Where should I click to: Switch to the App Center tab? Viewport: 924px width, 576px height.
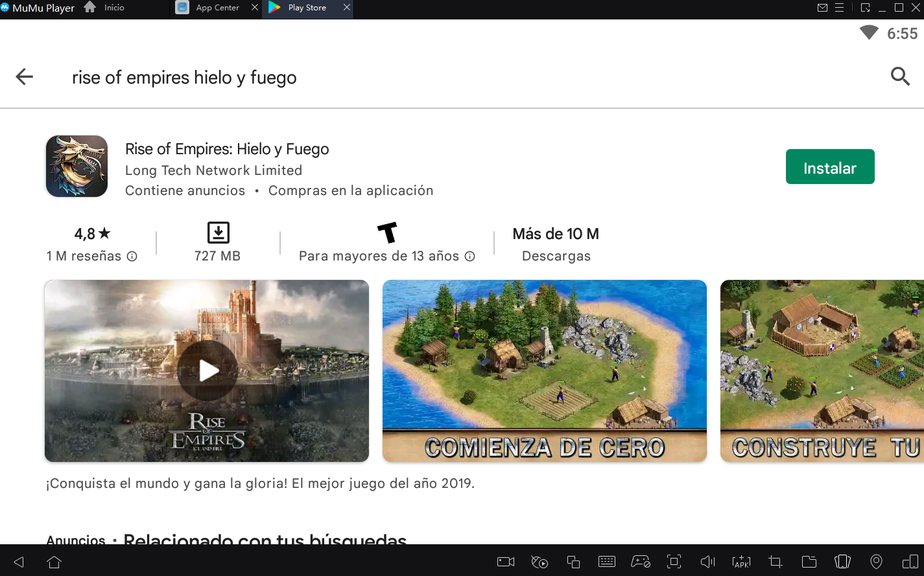coord(217,8)
